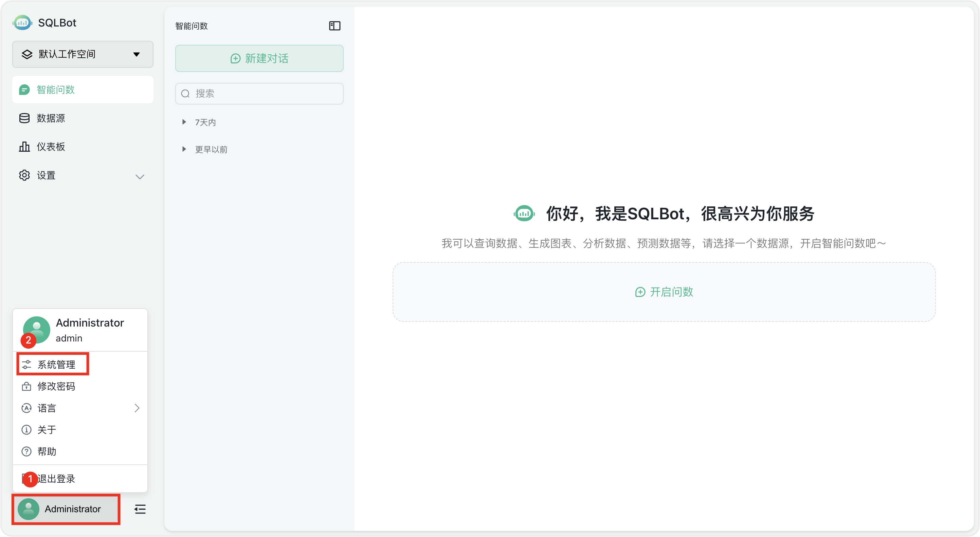Click 开启问数 to start a query
This screenshot has height=537, width=980.
(664, 292)
